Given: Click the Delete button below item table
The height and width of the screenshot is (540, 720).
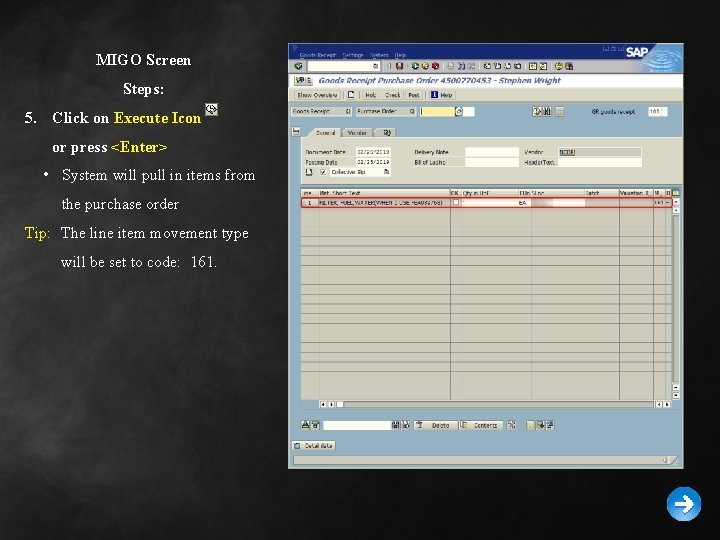Looking at the screenshot, I should (x=436, y=425).
